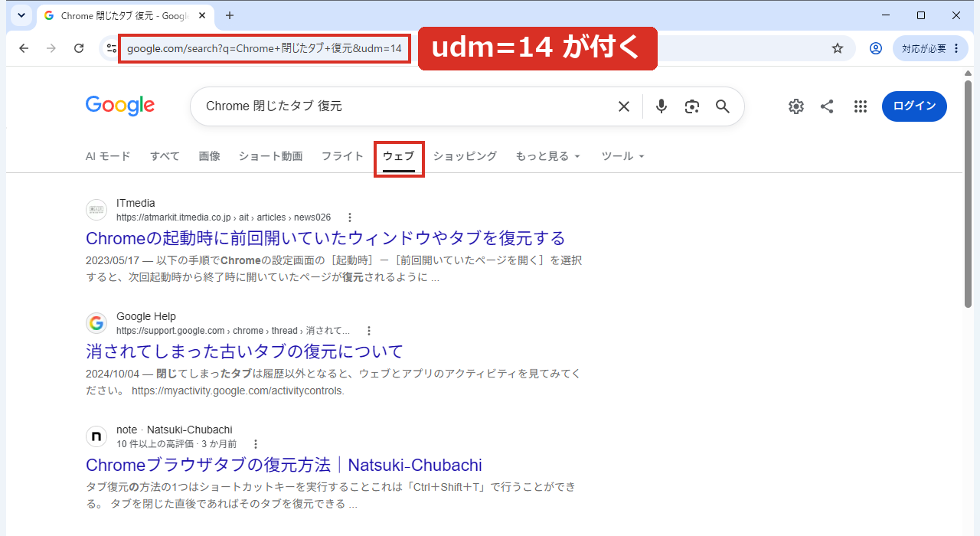This screenshot has width=980, height=536.
Task: Click the note site favicon
Action: pyautogui.click(x=96, y=436)
